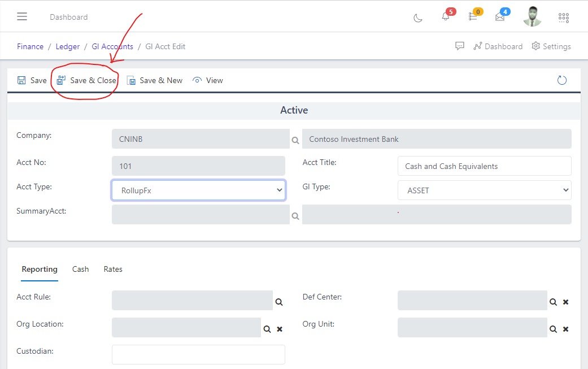The image size is (588, 369).
Task: Click inside the Custodian input field
Action: point(198,354)
